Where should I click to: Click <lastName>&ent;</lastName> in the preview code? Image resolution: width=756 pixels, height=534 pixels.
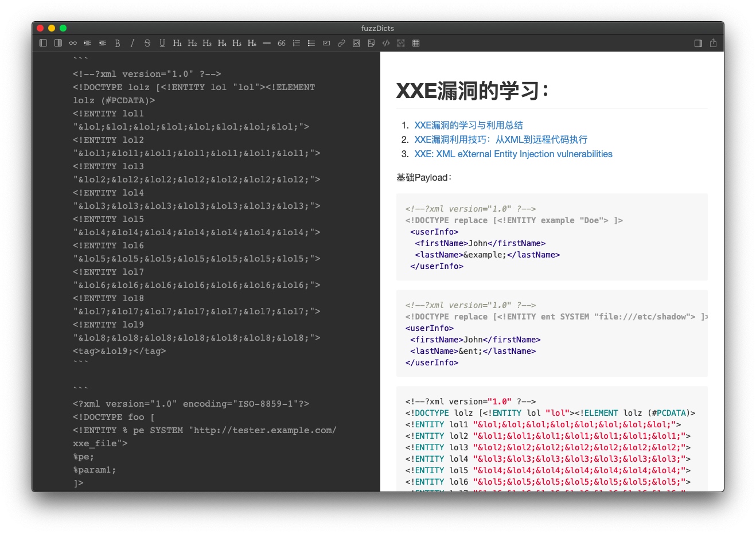473,351
